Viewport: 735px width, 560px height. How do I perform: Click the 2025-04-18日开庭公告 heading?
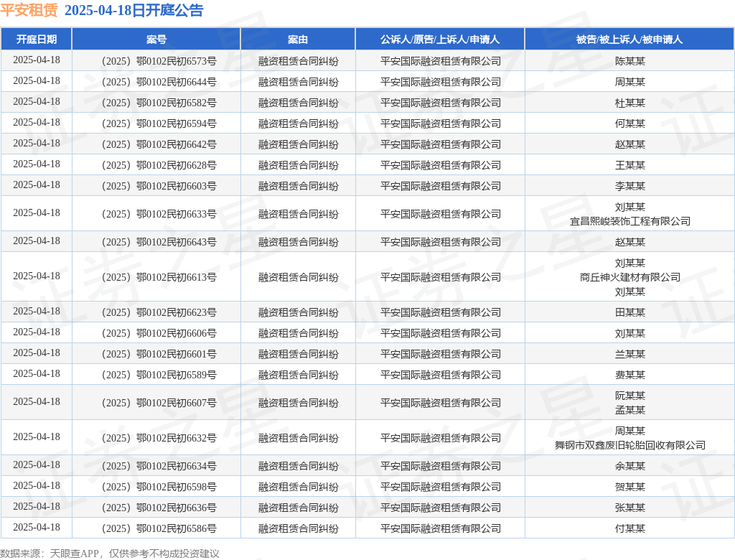coord(134,10)
